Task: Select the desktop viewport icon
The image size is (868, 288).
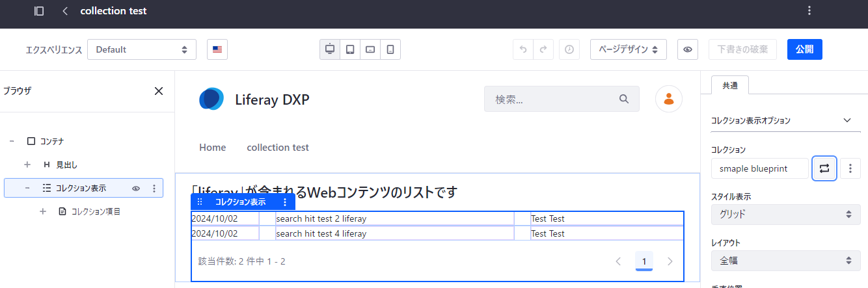Action: click(x=330, y=49)
